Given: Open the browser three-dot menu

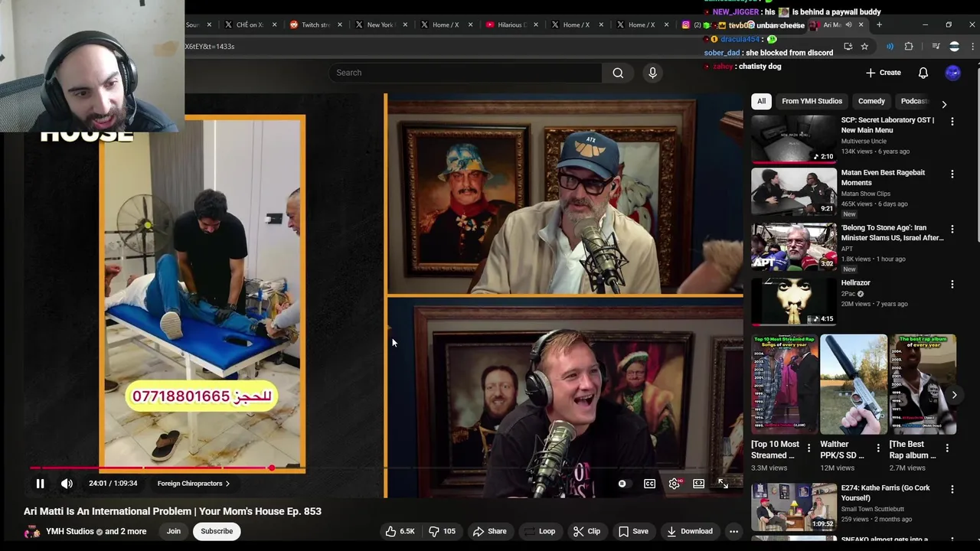Looking at the screenshot, I should 973,47.
